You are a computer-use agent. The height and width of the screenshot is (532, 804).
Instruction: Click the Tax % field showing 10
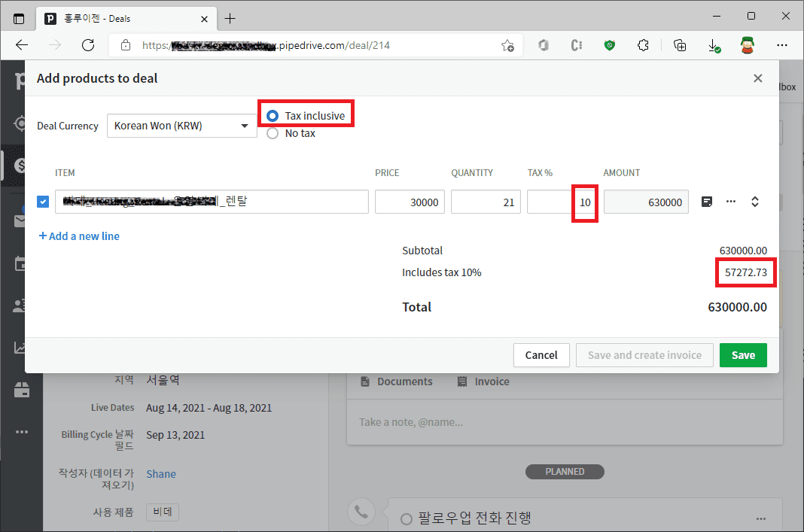coord(562,202)
